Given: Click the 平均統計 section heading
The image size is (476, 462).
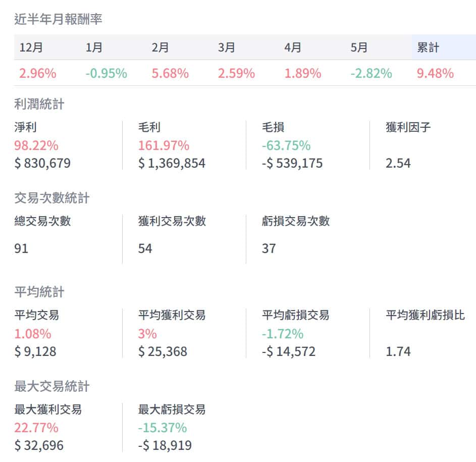Looking at the screenshot, I should coord(39,292).
